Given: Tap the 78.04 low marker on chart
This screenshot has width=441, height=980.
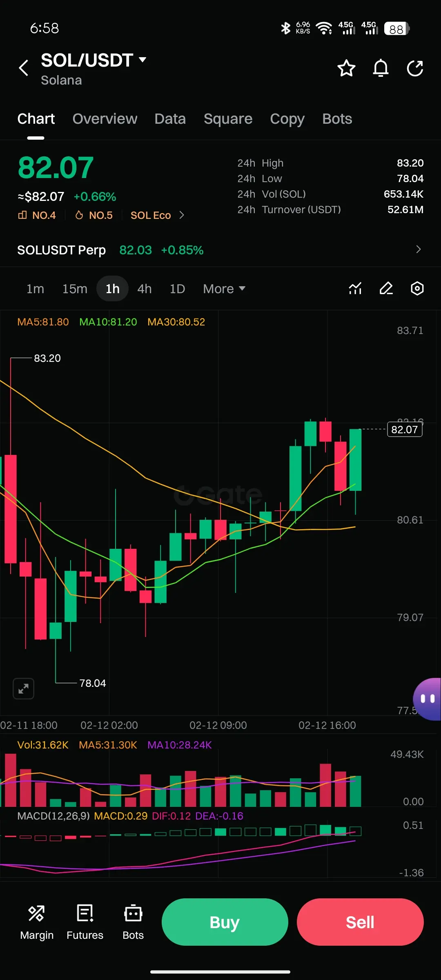Looking at the screenshot, I should pos(93,683).
